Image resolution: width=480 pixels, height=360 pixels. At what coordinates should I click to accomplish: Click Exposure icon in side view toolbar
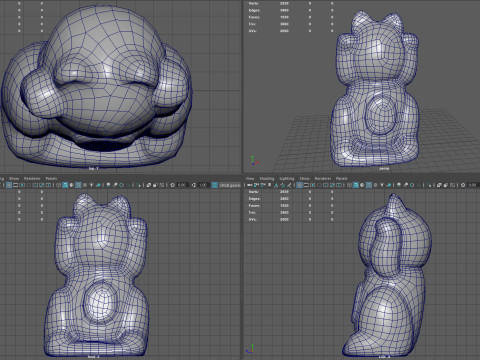click(463, 185)
